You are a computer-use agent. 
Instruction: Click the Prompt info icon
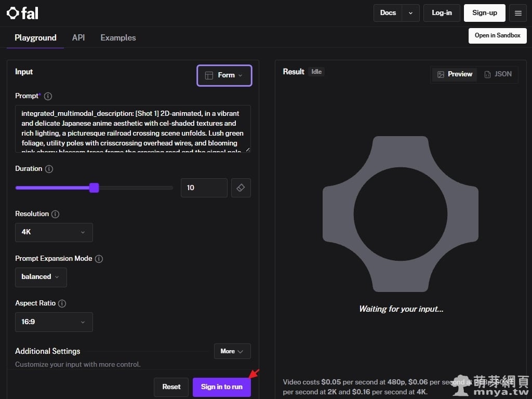[48, 96]
